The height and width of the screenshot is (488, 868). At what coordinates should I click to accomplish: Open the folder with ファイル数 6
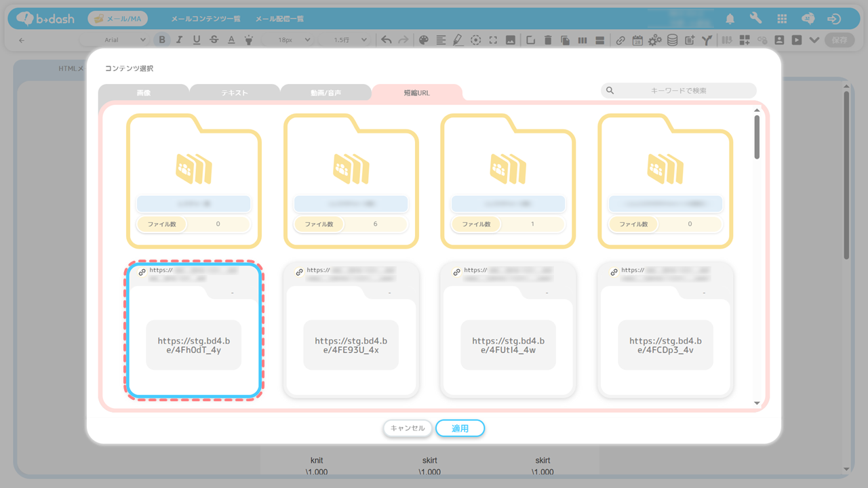(x=351, y=180)
